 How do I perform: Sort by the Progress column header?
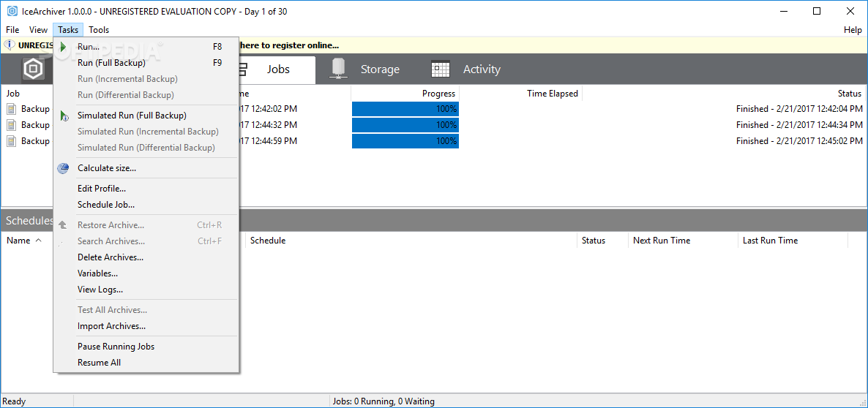[405, 94]
